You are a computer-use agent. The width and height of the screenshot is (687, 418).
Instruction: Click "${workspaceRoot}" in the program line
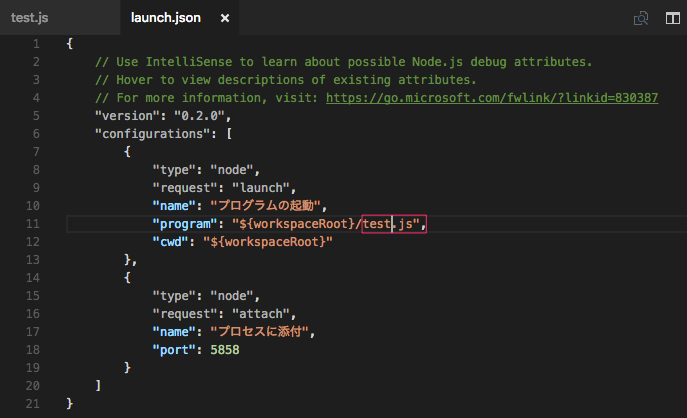(x=297, y=224)
